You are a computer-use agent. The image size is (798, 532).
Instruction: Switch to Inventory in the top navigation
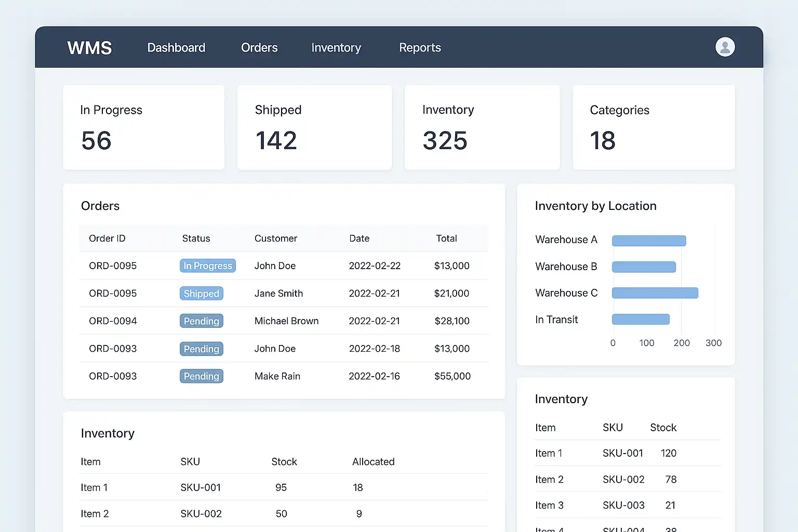click(336, 48)
